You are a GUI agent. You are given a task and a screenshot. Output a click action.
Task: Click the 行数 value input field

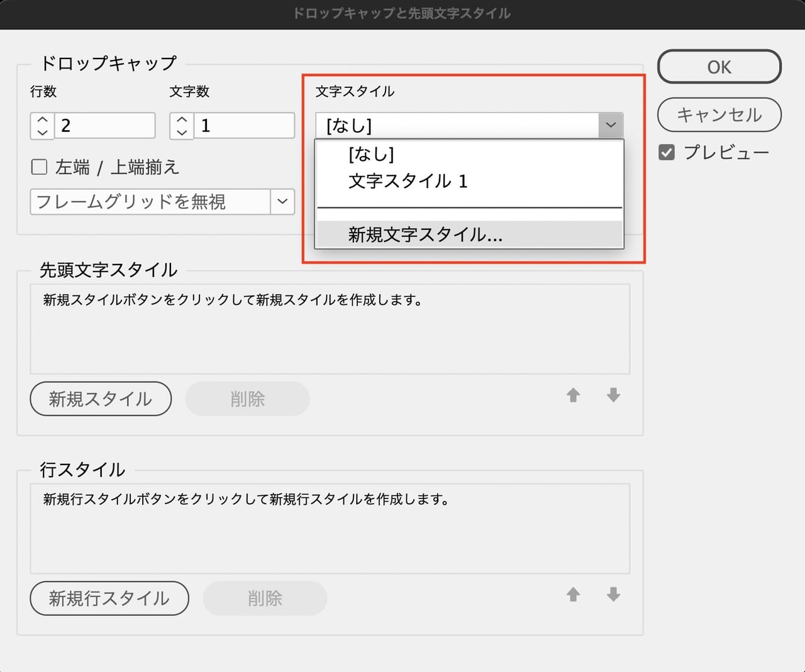click(104, 125)
